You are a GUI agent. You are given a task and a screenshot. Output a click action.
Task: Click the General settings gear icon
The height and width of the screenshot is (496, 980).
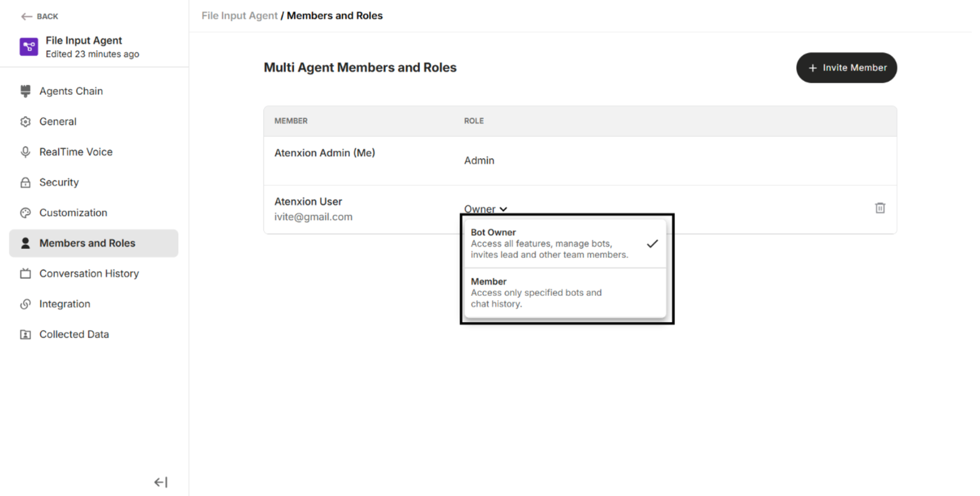tap(25, 121)
